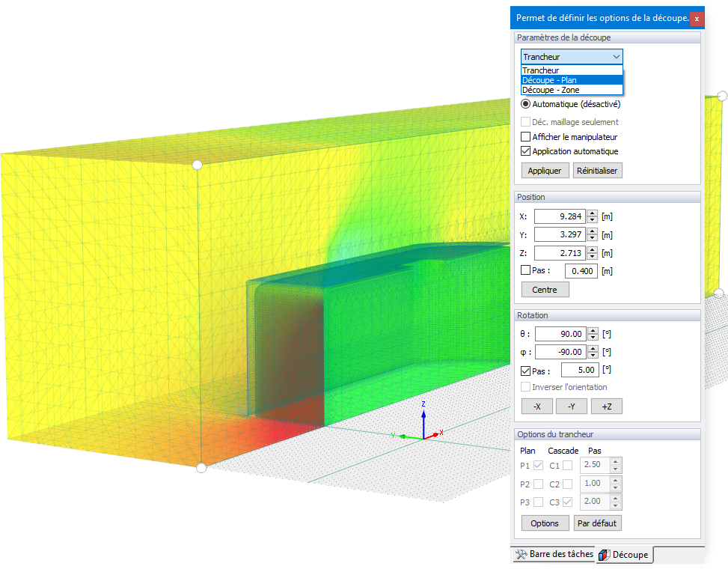
Task: Open the Trancheur cutting type dropdown
Action: click(572, 57)
